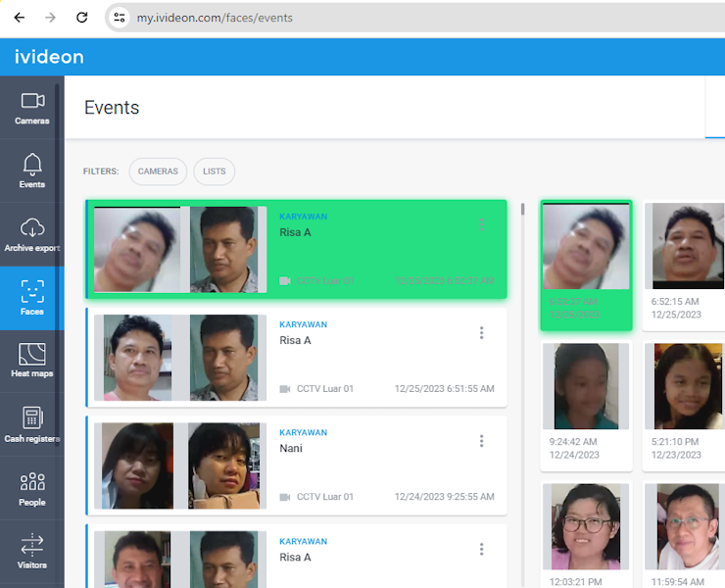Open three-dot menu on bottom Risa A event
Image resolution: width=725 pixels, height=588 pixels.
pyautogui.click(x=481, y=549)
